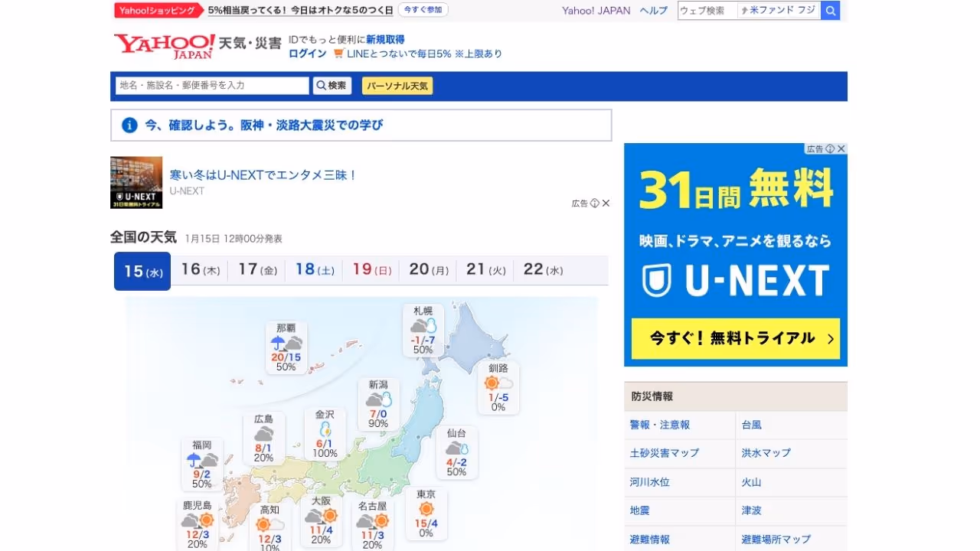This screenshot has height=551, width=980.
Task: Click the Kochi weather icon on the map
Action: tap(269, 525)
